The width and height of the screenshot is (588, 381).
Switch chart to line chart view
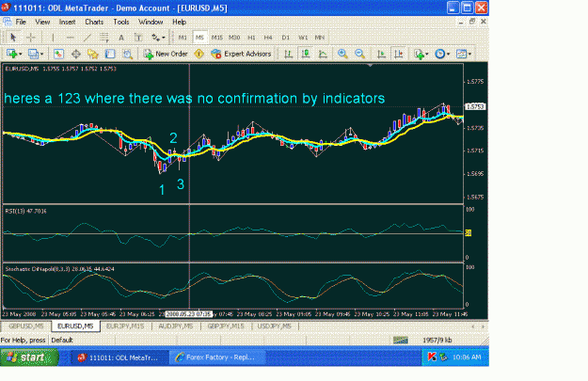click(323, 54)
